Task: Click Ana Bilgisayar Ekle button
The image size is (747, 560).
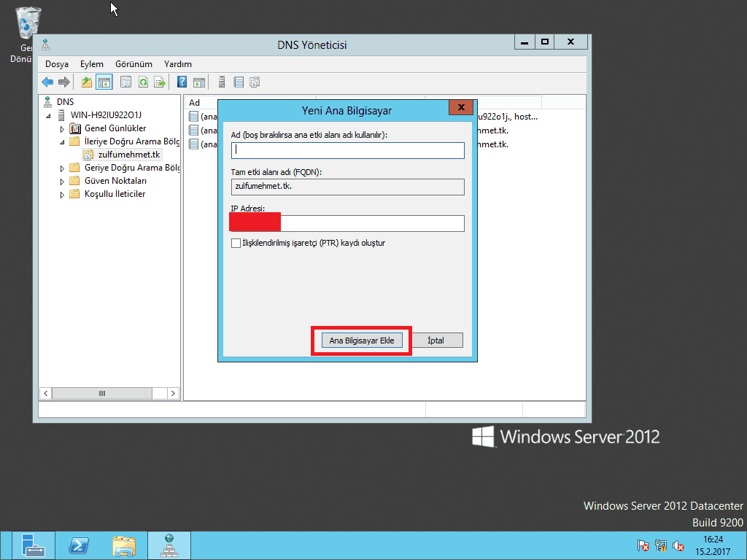Action: pos(362,341)
